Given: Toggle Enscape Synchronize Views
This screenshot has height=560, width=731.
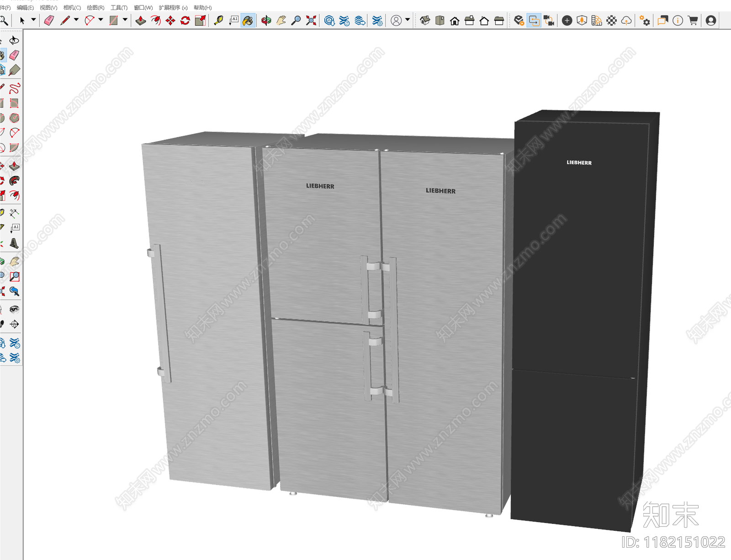Looking at the screenshot, I should pos(549,21).
